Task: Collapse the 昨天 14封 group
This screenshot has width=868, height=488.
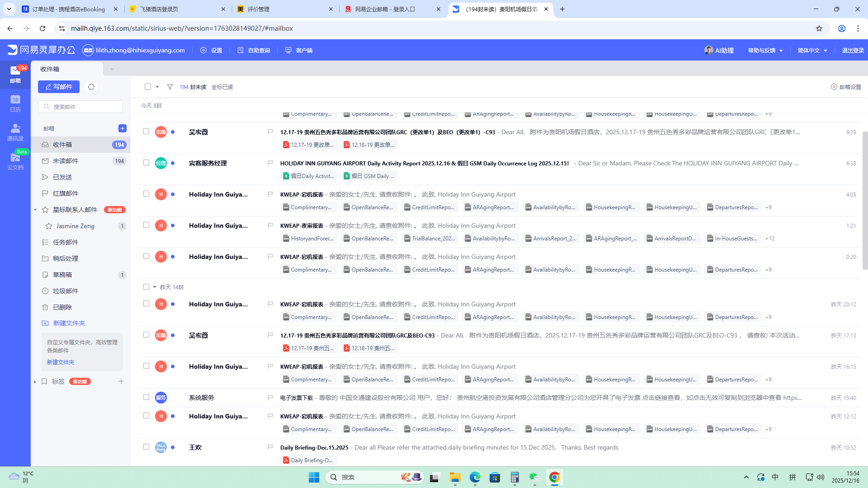Action: [x=155, y=287]
